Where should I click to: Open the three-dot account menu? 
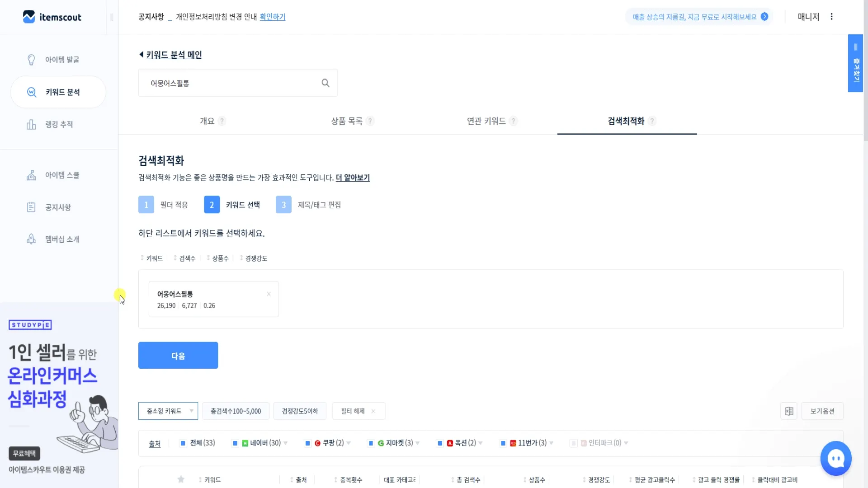831,17
